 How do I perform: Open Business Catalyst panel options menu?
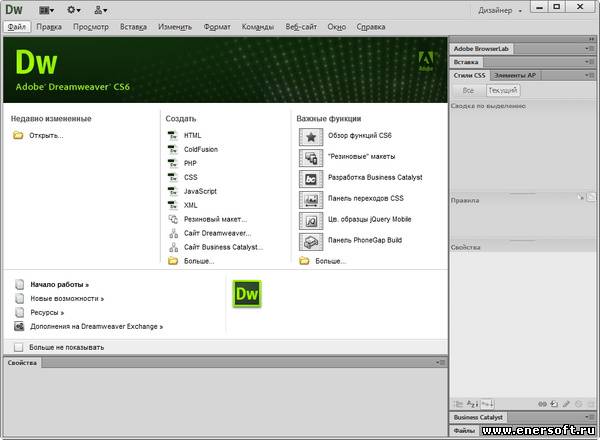pos(589,417)
